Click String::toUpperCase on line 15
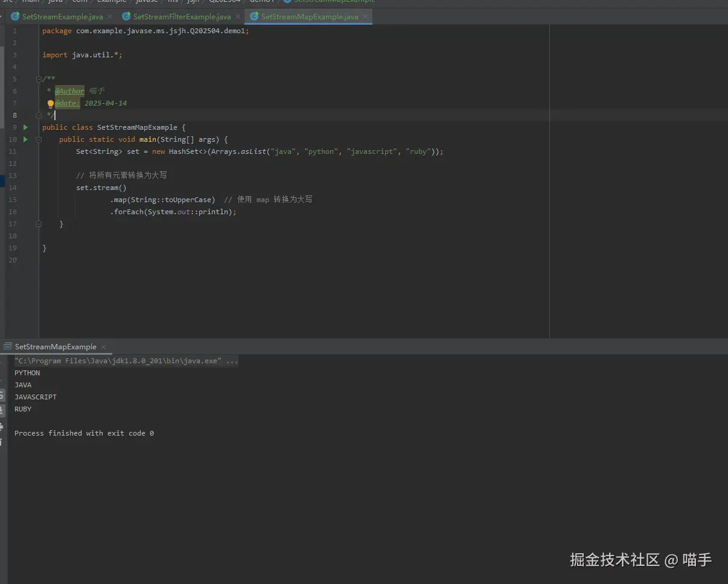This screenshot has width=728, height=584. [172, 200]
